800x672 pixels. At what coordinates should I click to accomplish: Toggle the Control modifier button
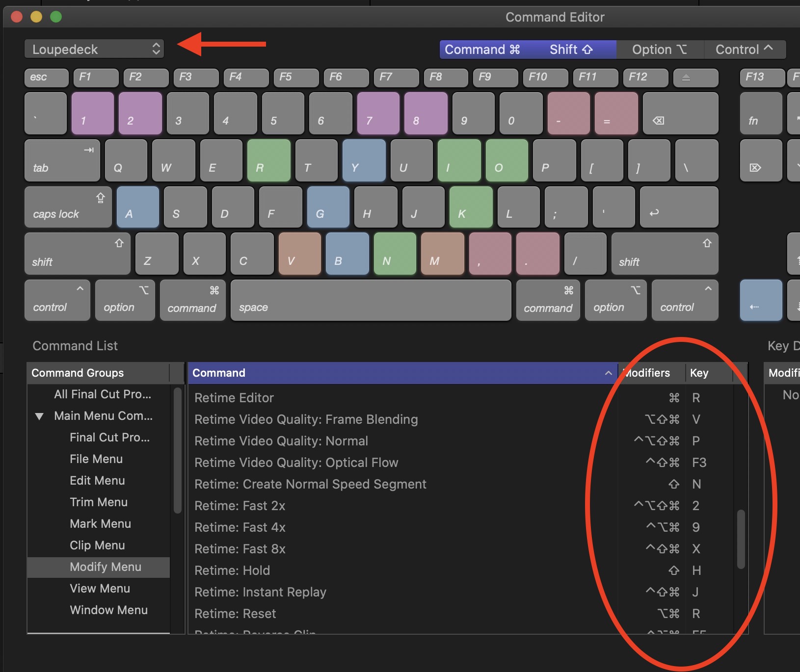tap(745, 50)
